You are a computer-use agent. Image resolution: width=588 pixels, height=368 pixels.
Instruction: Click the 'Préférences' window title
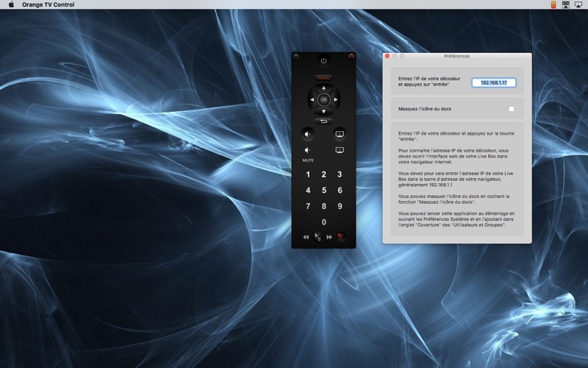point(456,56)
